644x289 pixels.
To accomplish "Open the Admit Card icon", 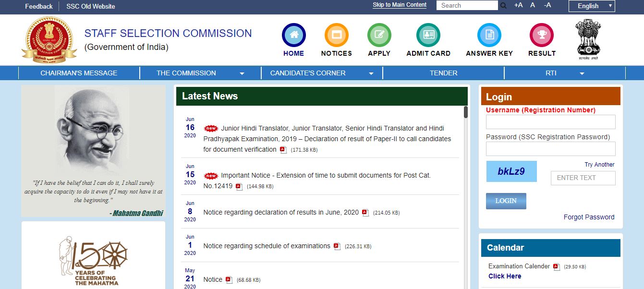I will point(428,35).
